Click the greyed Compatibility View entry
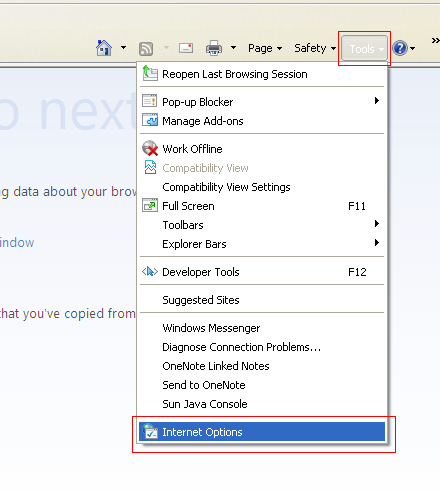This screenshot has width=440, height=493. coord(262,168)
